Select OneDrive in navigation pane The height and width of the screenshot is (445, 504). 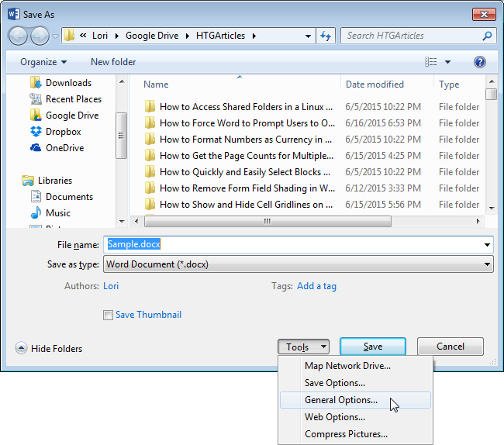pyautogui.click(x=57, y=148)
